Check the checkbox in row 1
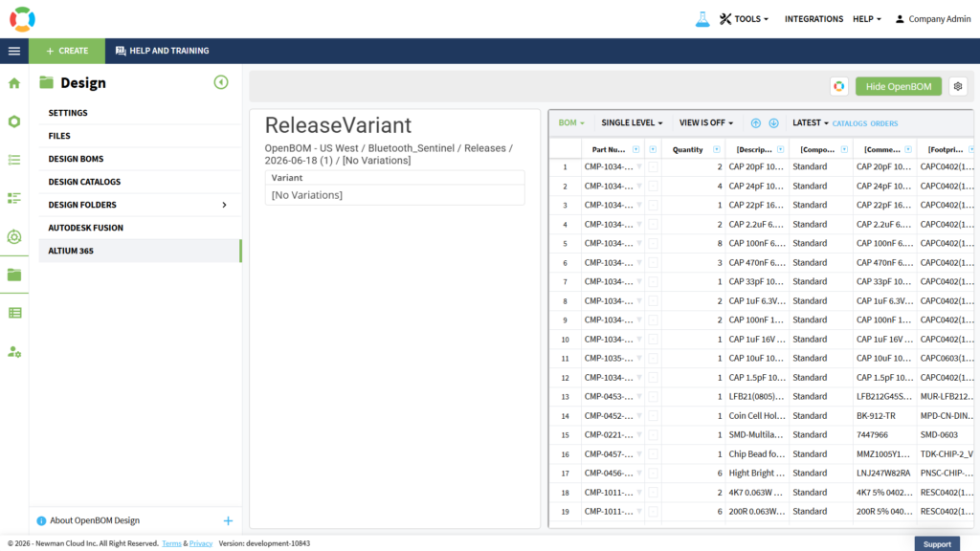 [653, 166]
